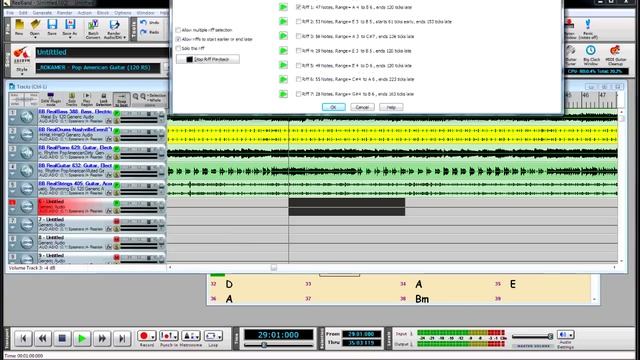Click the Panic notes off icon

click(587, 25)
